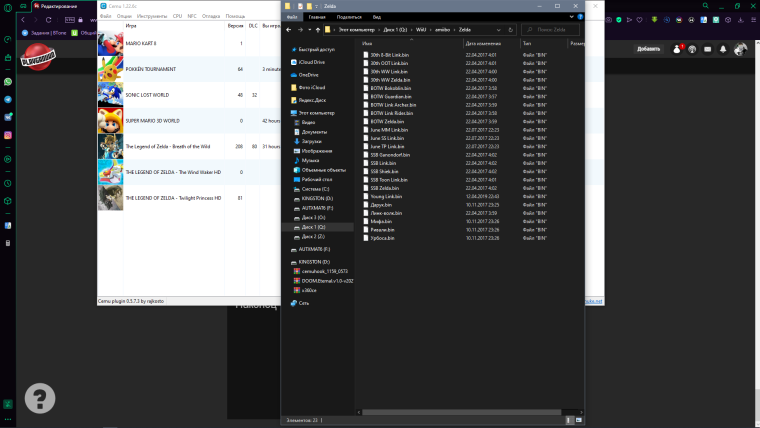This screenshot has width=760, height=428.
Task: Open Опции menu in Cemu
Action: click(124, 16)
